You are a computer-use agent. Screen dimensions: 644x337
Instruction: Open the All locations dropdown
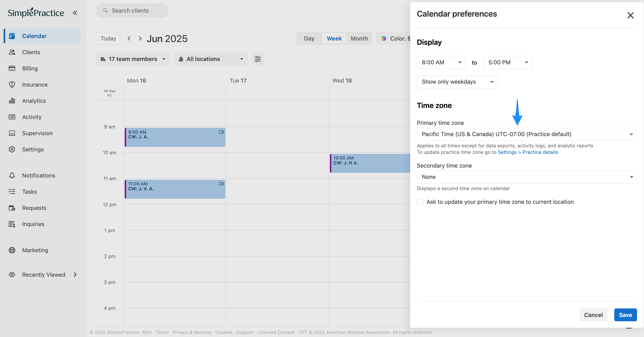211,59
